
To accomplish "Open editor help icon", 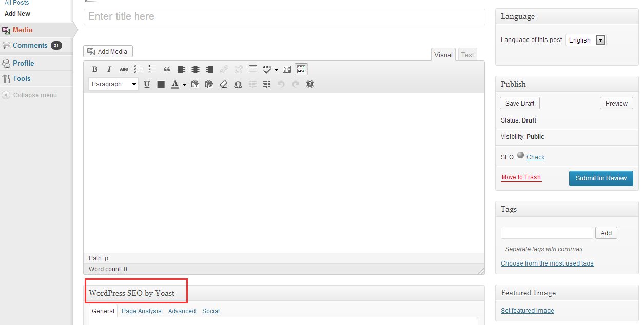I will point(309,84).
